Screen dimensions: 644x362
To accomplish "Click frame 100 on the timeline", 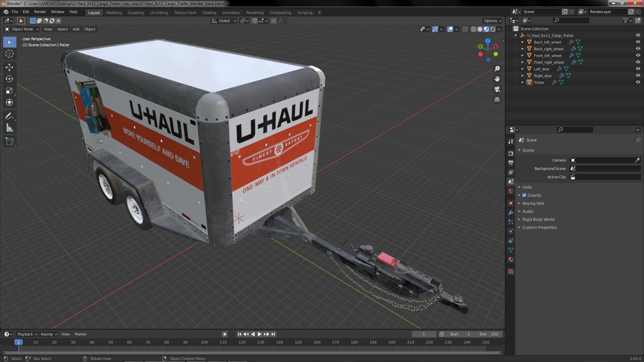I will 204,342.
